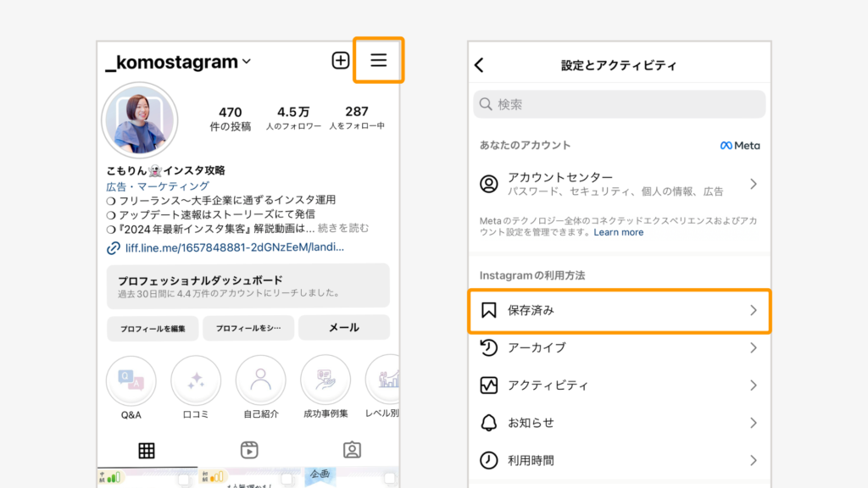This screenshot has width=868, height=488.
Task: Expand the _komostagram account switcher chevron
Action: pyautogui.click(x=245, y=60)
